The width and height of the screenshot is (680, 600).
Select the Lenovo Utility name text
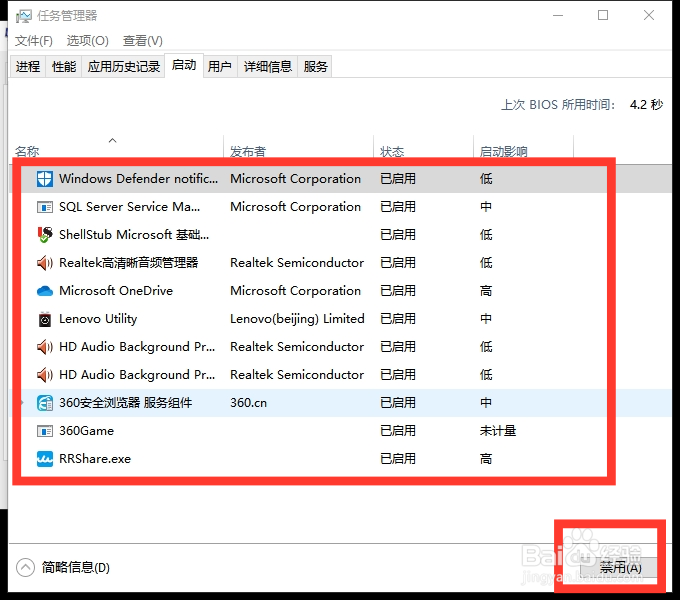[98, 319]
